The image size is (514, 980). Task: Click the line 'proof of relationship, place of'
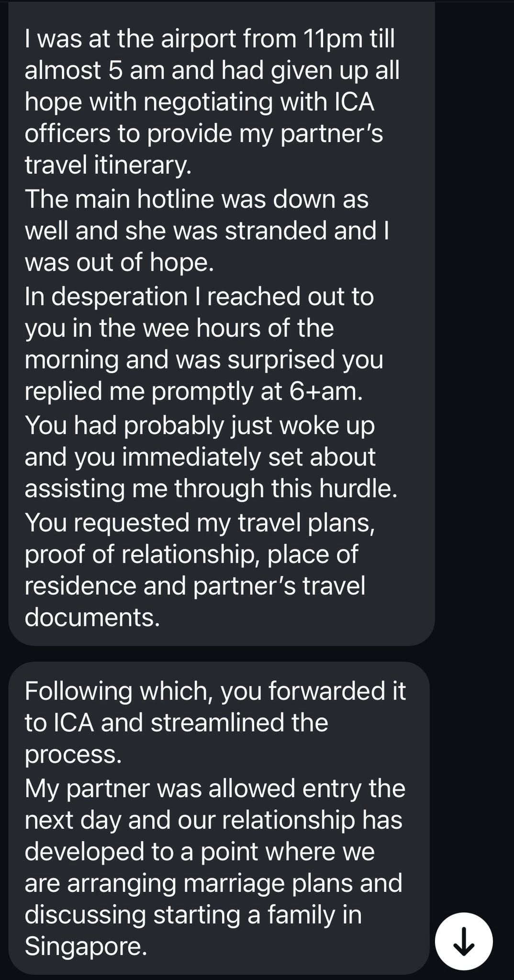coord(191,554)
